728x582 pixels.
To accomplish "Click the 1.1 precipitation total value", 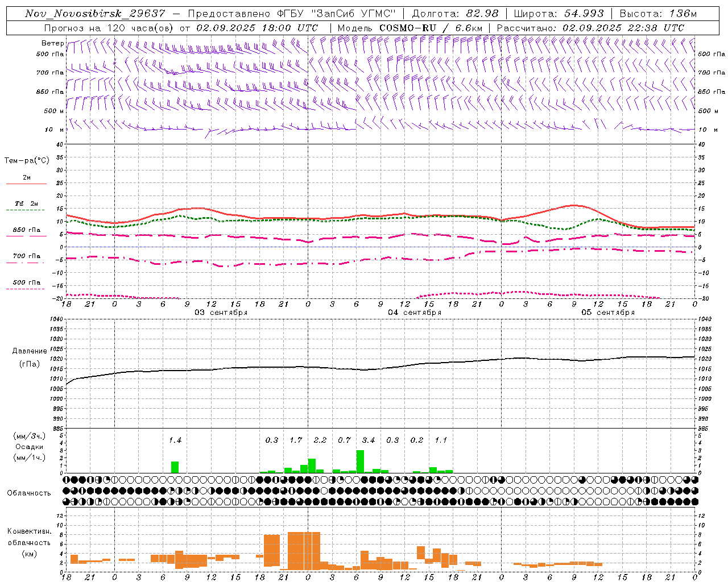I will (x=441, y=440).
